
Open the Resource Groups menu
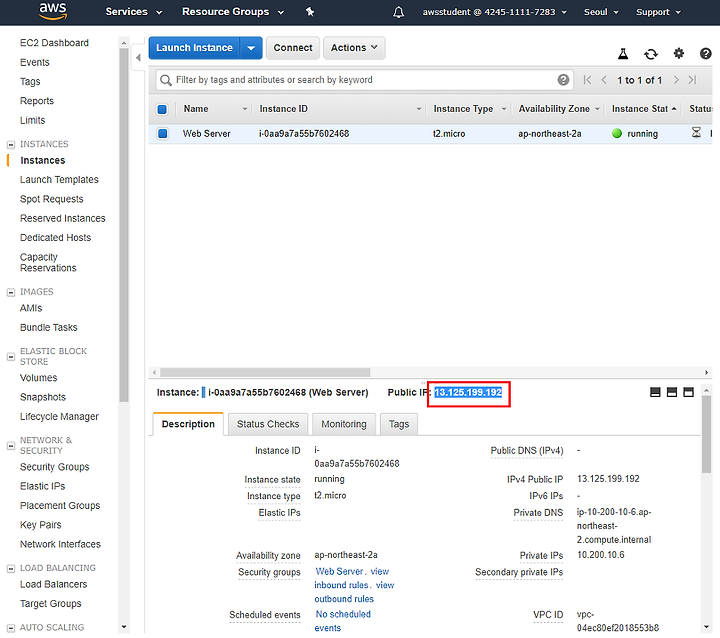point(233,12)
